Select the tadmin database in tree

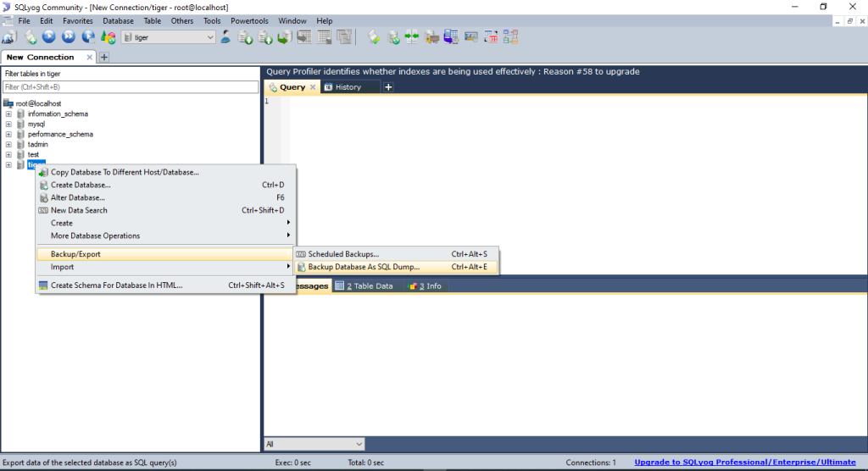[x=37, y=145]
